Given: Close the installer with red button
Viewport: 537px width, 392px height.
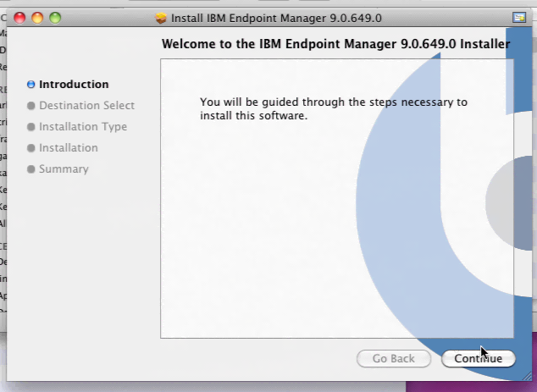Looking at the screenshot, I should [19, 18].
